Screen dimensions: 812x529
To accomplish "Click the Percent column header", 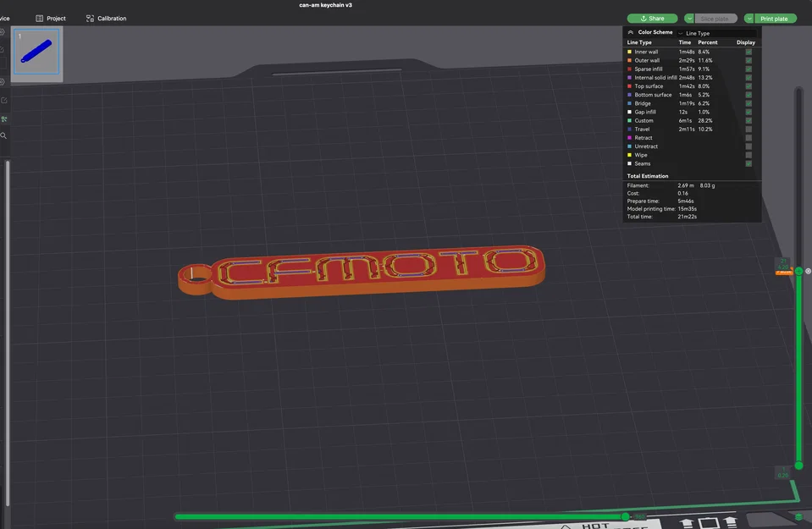I will click(707, 42).
